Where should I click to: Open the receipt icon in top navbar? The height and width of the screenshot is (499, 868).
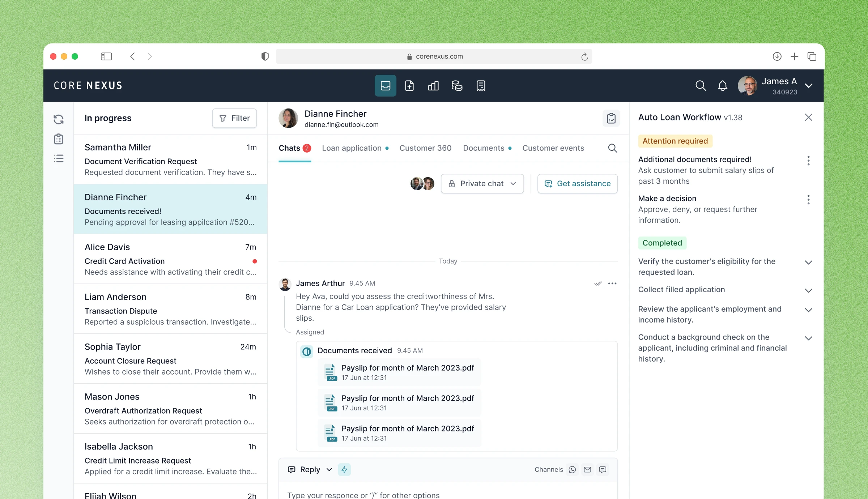pos(481,86)
